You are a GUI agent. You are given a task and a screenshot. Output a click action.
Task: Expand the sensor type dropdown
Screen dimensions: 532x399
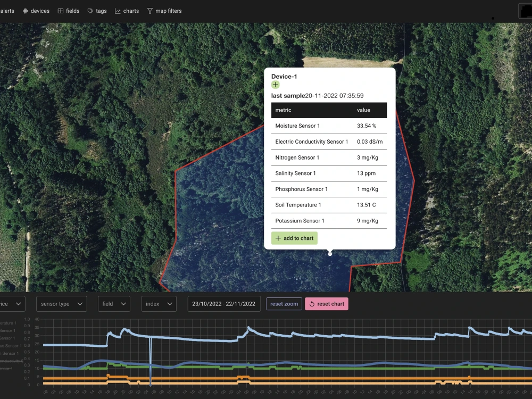pos(61,304)
